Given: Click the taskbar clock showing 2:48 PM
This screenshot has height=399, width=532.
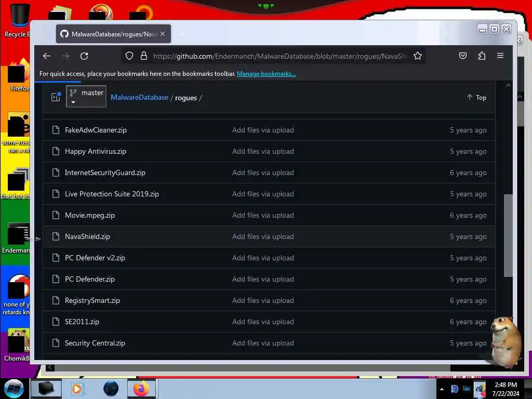Looking at the screenshot, I should point(506,389).
